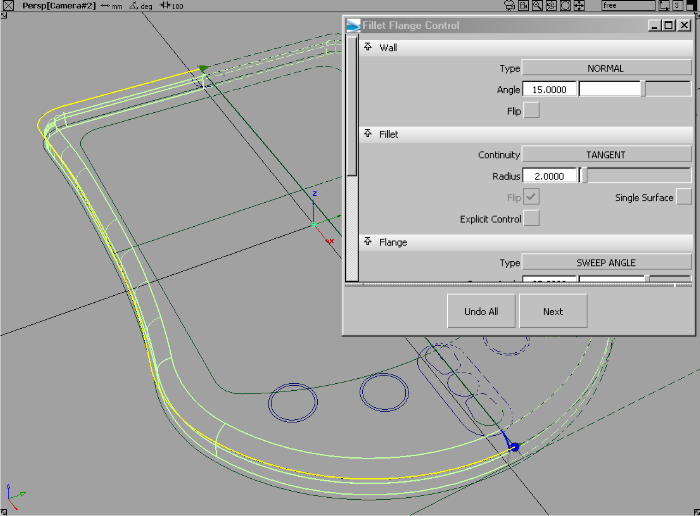Click the look-at view icon
This screenshot has height=516, width=700.
[551, 5]
